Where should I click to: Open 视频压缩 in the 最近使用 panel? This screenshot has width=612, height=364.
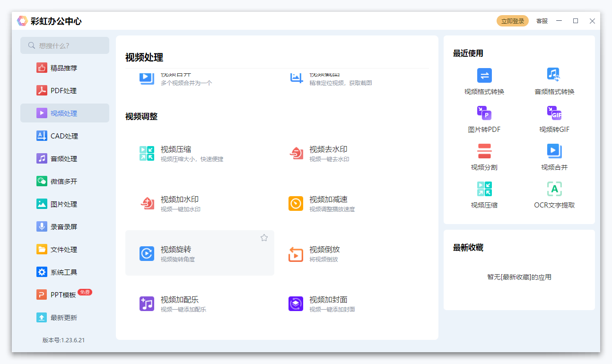484,195
